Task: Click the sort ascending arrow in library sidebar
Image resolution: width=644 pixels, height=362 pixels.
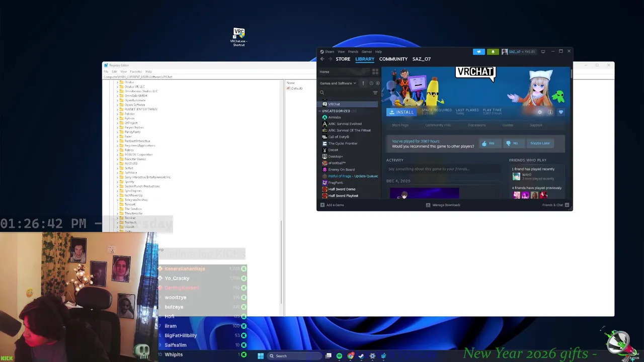Action: click(363, 83)
